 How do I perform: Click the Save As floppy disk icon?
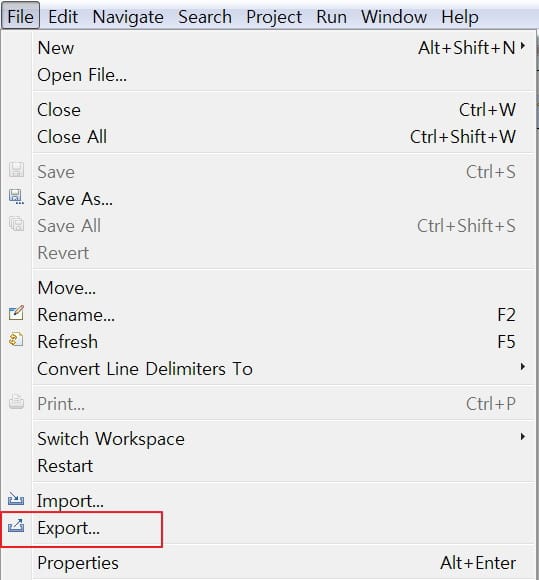(x=16, y=197)
